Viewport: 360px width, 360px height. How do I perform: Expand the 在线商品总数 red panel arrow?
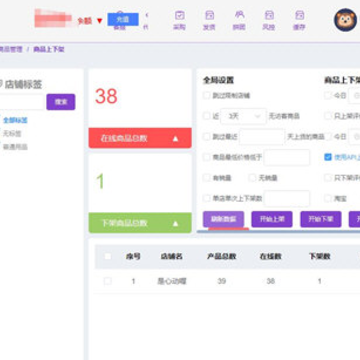[176, 139]
